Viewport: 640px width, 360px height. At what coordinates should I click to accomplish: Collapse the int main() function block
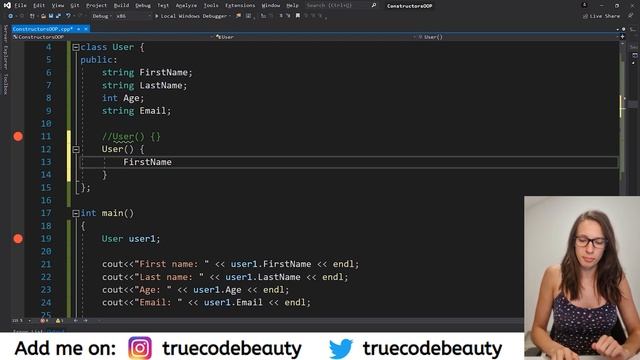tap(76, 213)
